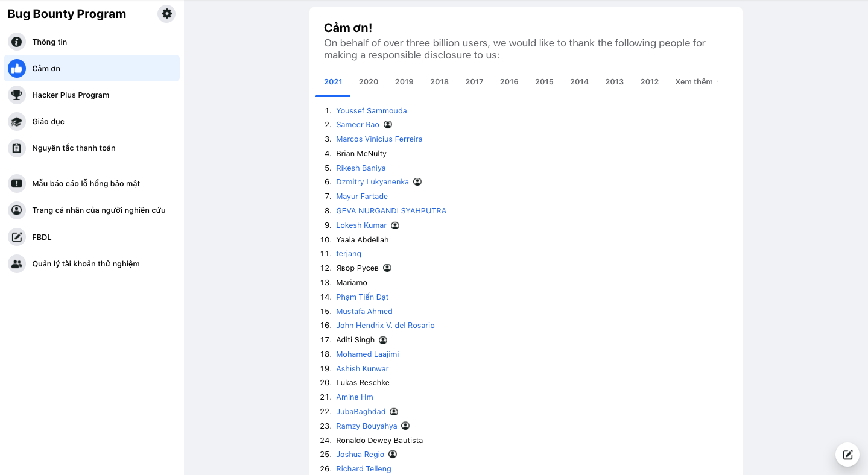The image size is (868, 475).
Task: Click profile badge beside Dzmitry Lukyanenka
Action: (x=417, y=182)
